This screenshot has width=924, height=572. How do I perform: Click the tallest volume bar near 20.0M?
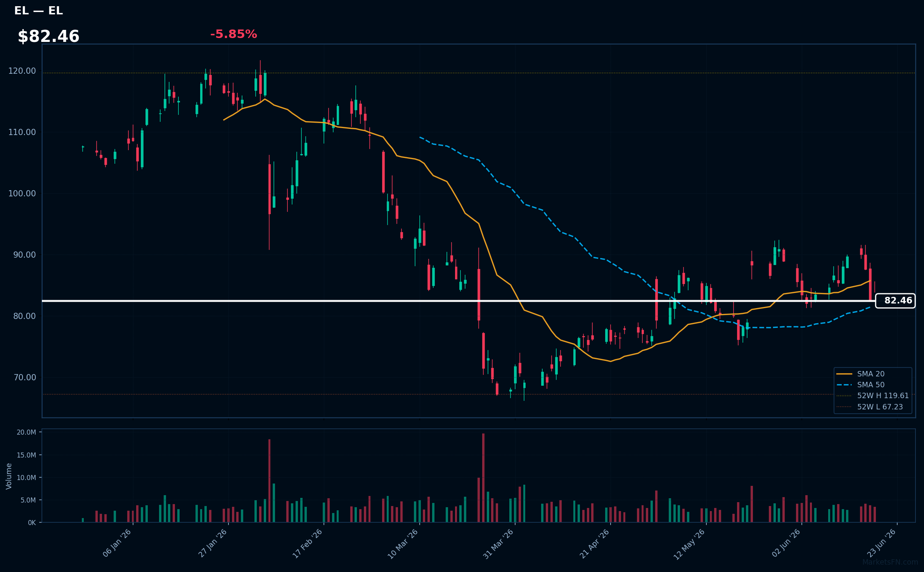pyautogui.click(x=483, y=478)
